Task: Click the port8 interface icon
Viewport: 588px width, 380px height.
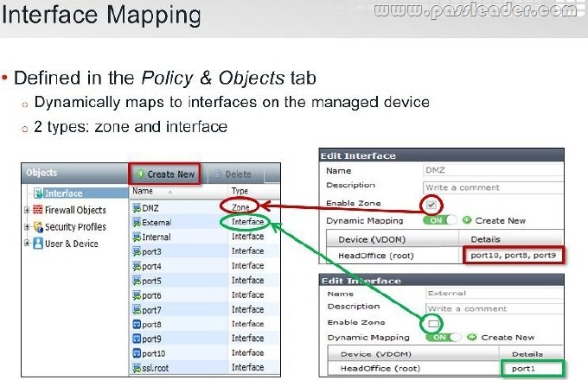Action: click(x=137, y=324)
